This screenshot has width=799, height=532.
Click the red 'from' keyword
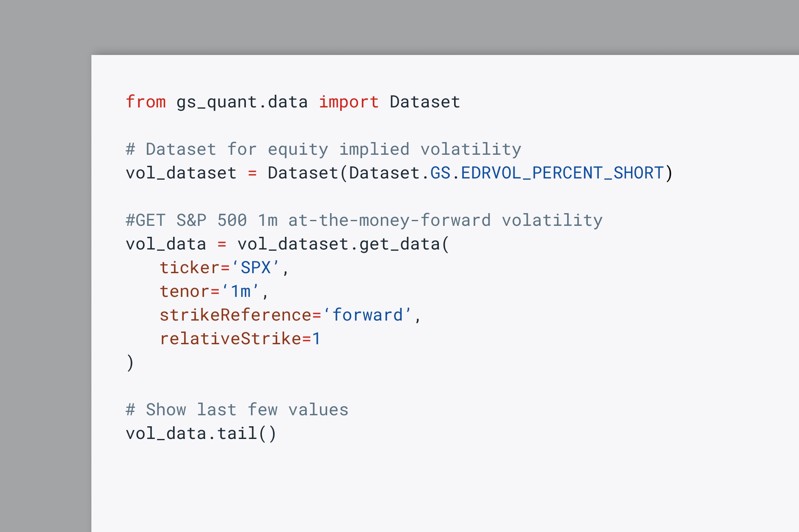click(146, 102)
